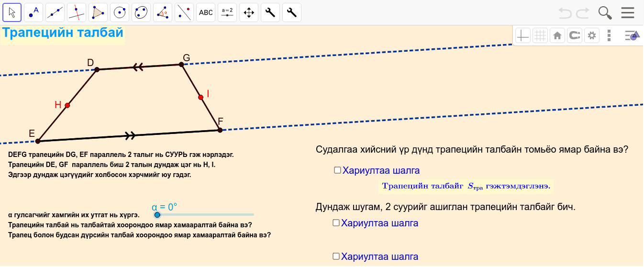
Task: Select the Move graphics view tool
Action: point(249,12)
